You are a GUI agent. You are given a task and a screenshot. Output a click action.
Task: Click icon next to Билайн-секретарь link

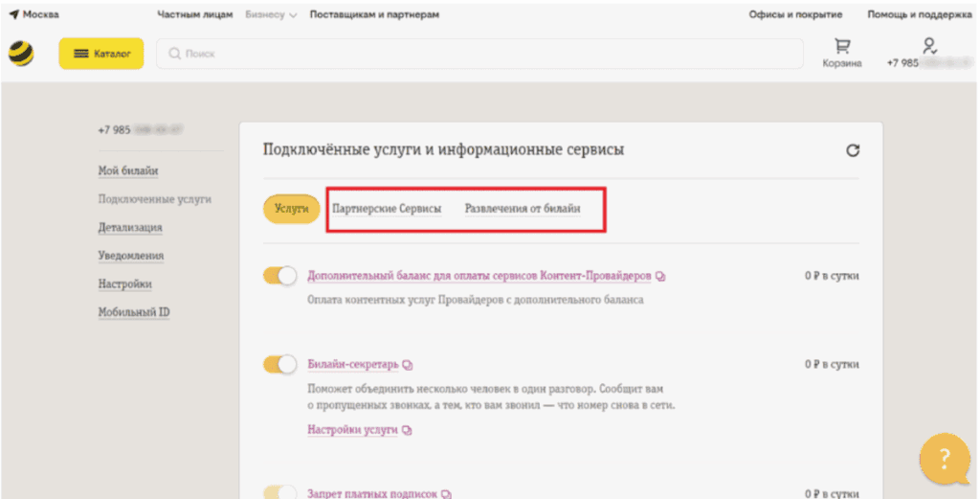click(408, 365)
